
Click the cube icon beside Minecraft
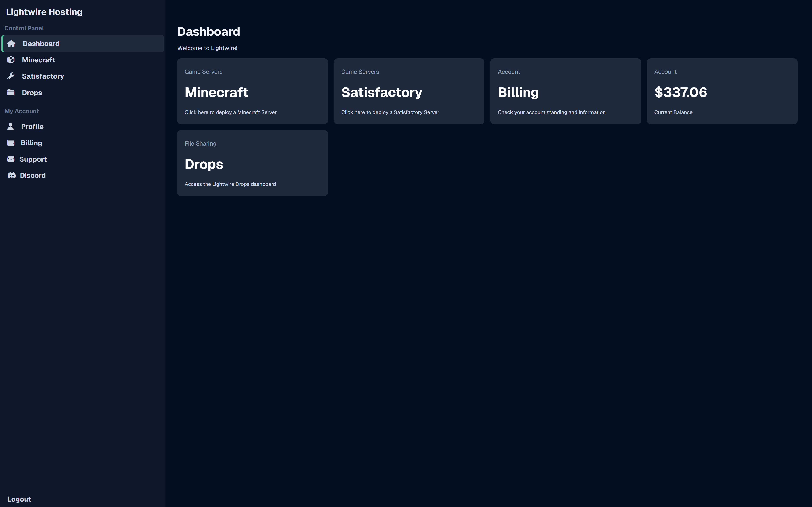(x=11, y=60)
